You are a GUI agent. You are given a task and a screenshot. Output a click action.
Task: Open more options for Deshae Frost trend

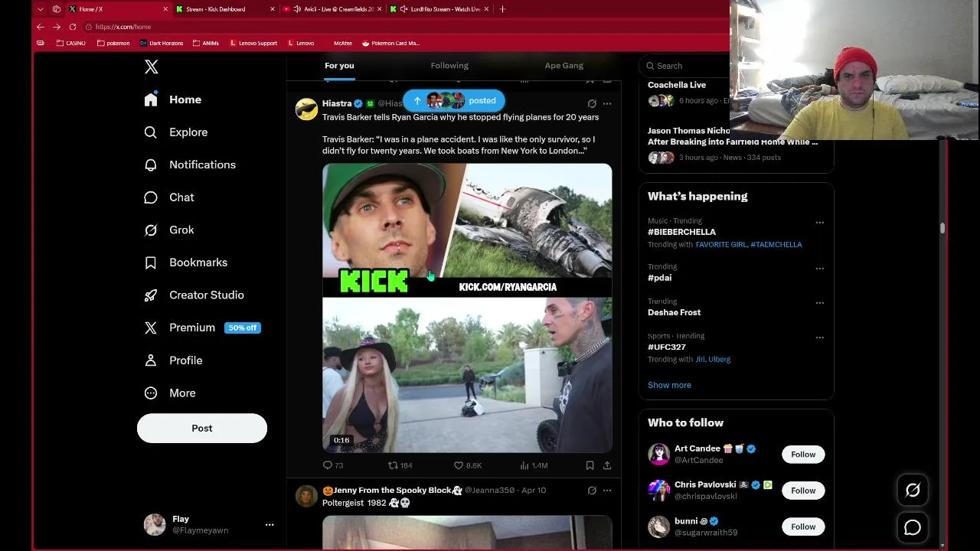pyautogui.click(x=819, y=303)
